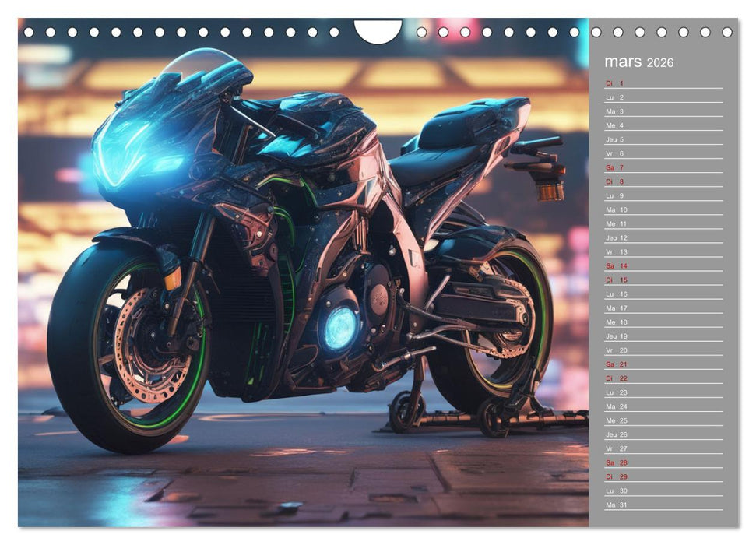
Task: Select the Di 29 red entry
Action: [x=615, y=475]
